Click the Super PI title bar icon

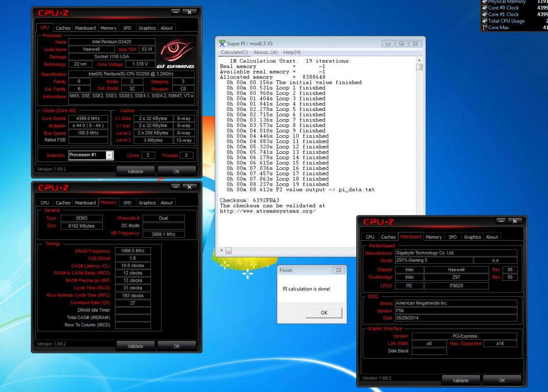[222, 43]
